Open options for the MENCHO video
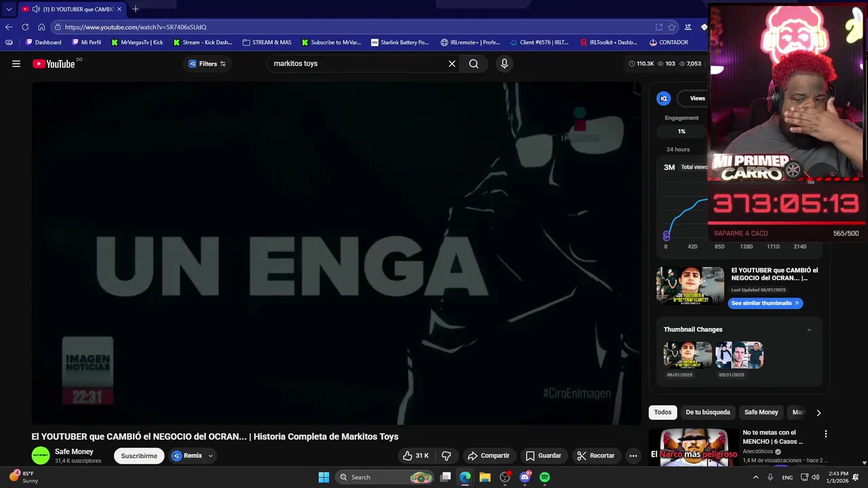This screenshot has width=868, height=488. (x=825, y=434)
